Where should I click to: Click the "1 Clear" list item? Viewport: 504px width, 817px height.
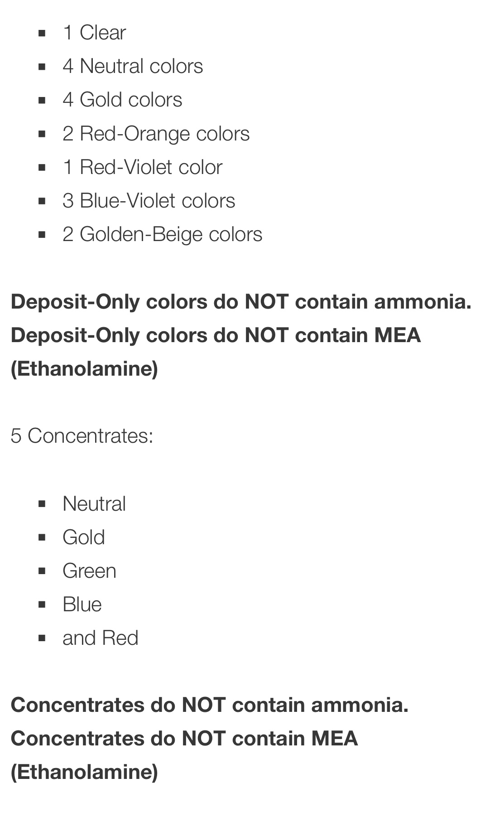pyautogui.click(x=94, y=33)
